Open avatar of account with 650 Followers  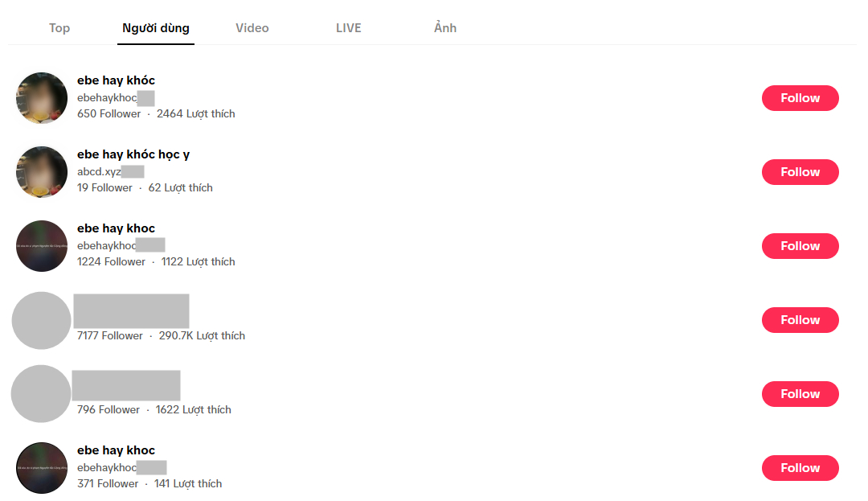(x=42, y=98)
